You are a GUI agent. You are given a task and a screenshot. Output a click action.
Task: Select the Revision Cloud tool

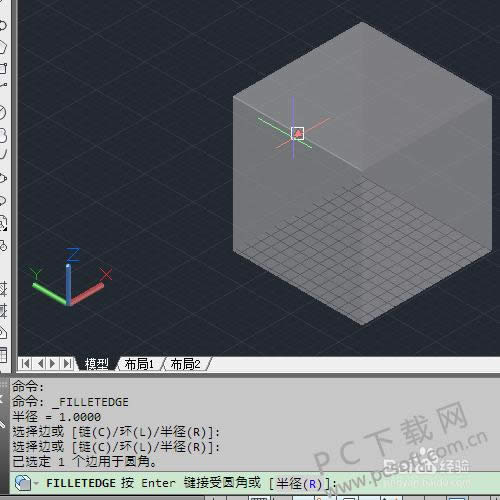point(2,136)
